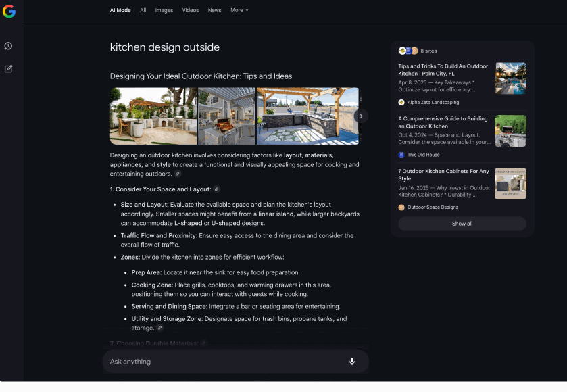
Task: Switch to the Images tab
Action: pyautogui.click(x=164, y=10)
